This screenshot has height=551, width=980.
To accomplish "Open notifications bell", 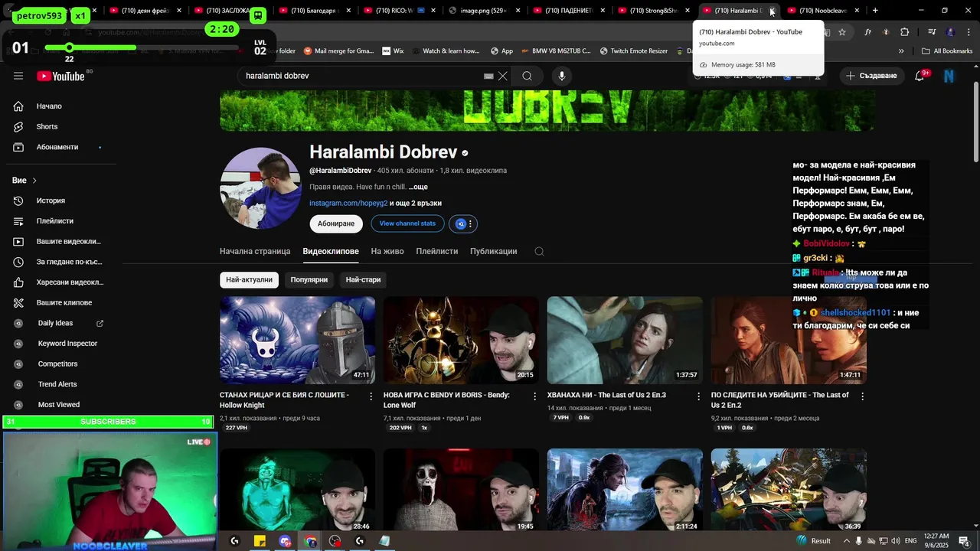I will [920, 76].
